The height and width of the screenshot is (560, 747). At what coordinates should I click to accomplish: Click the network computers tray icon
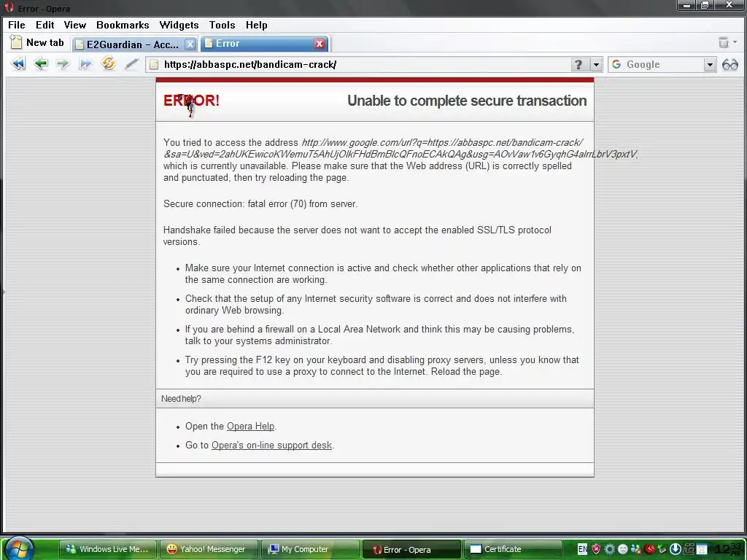click(x=689, y=549)
